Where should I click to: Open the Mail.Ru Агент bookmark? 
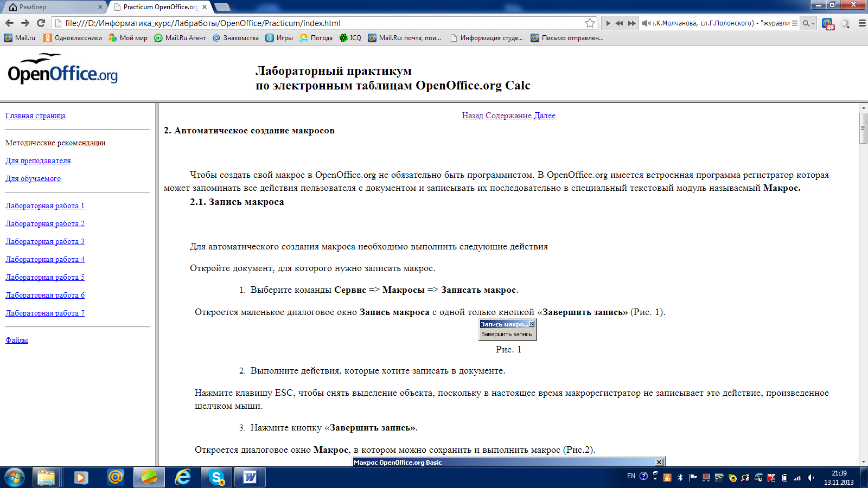[180, 38]
